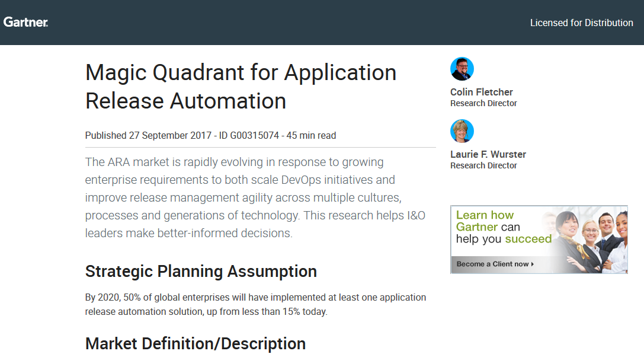Open the Learn how Gartner can help banner

[x=539, y=240]
